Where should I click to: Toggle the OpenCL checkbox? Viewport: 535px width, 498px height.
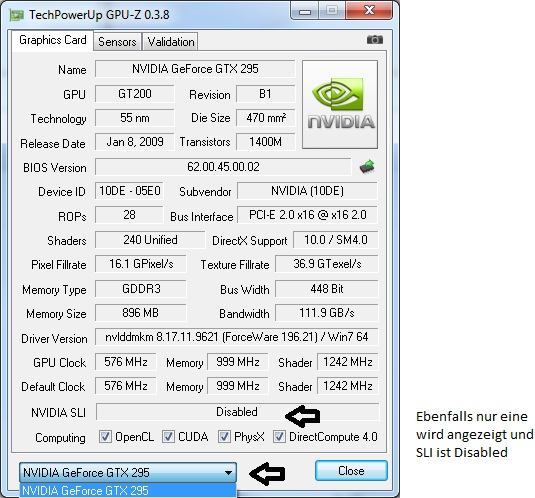(105, 437)
